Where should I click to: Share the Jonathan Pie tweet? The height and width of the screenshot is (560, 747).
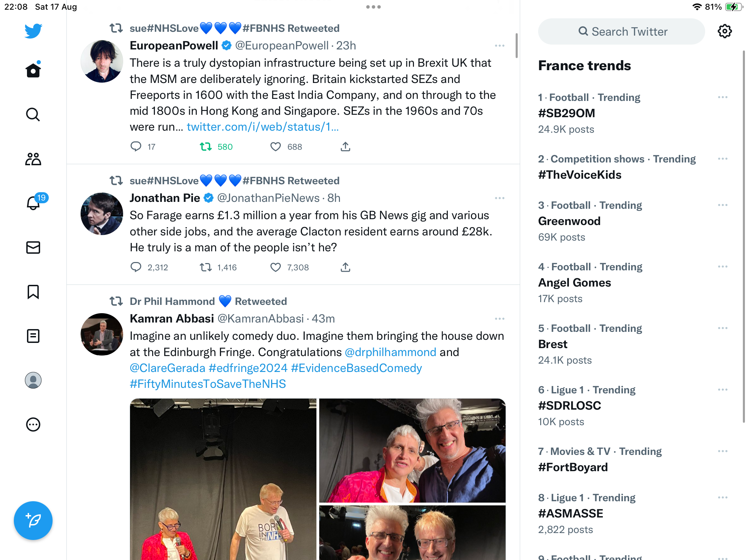[345, 267]
